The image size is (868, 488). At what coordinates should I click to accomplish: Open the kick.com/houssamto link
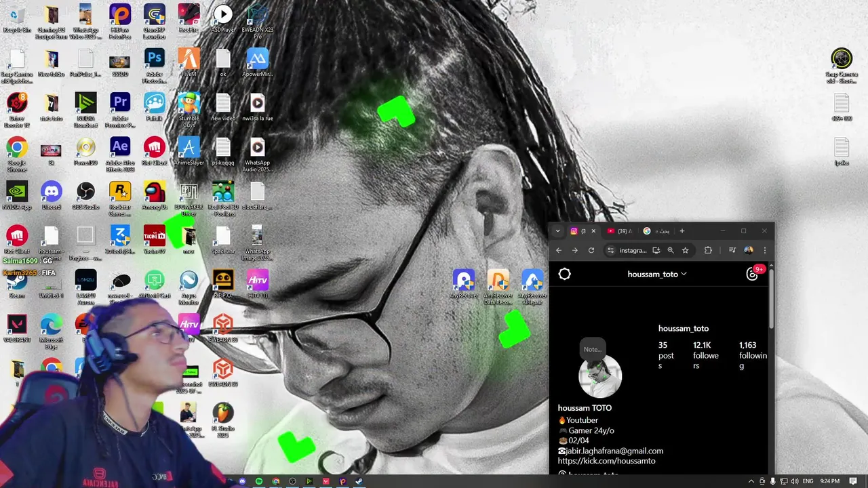pyautogui.click(x=606, y=461)
